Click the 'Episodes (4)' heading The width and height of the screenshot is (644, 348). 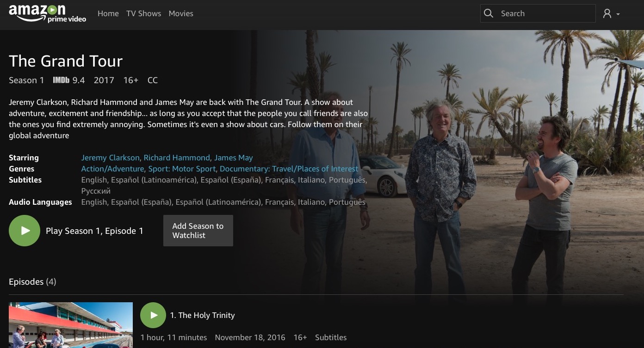(x=32, y=282)
